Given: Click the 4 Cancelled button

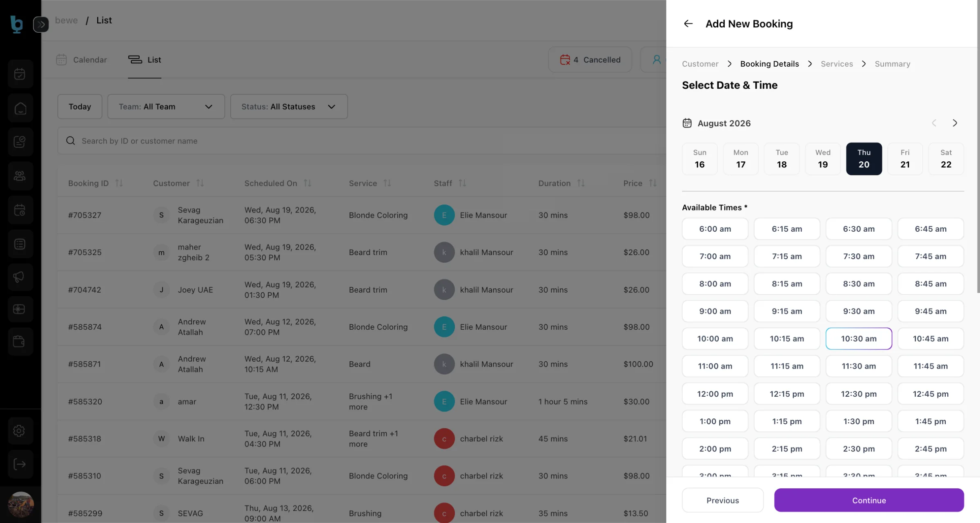Looking at the screenshot, I should tap(590, 60).
